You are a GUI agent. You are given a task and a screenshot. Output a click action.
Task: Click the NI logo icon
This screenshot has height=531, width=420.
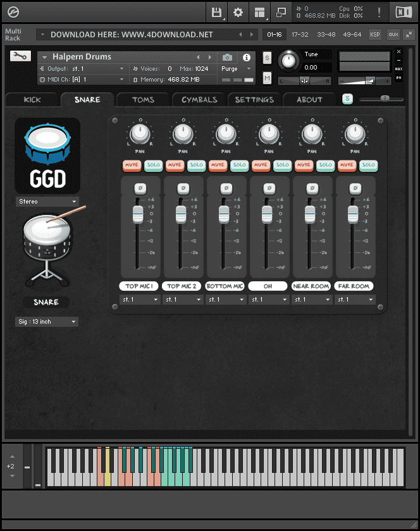point(404,12)
